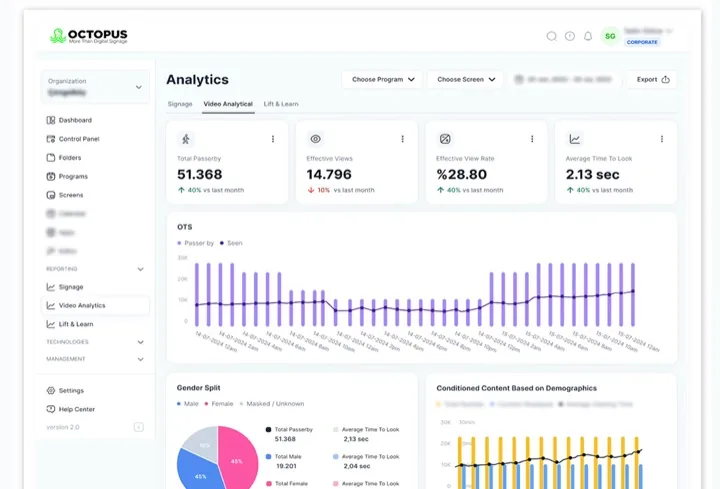Toggle Passer by series in OTS legend
720x489 pixels.
tap(196, 243)
